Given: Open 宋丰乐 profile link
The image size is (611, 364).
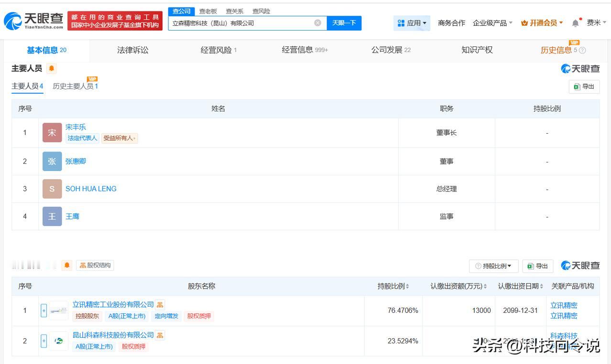Looking at the screenshot, I should (76, 127).
